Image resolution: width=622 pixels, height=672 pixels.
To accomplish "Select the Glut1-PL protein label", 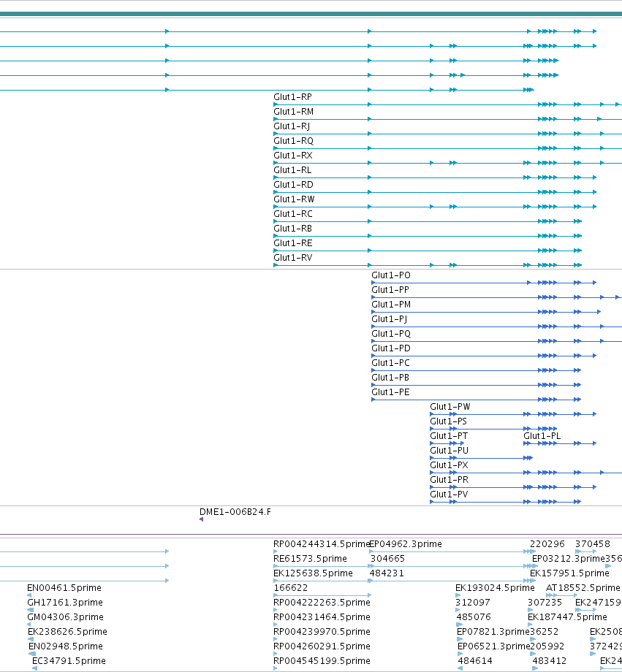I will tap(542, 435).
